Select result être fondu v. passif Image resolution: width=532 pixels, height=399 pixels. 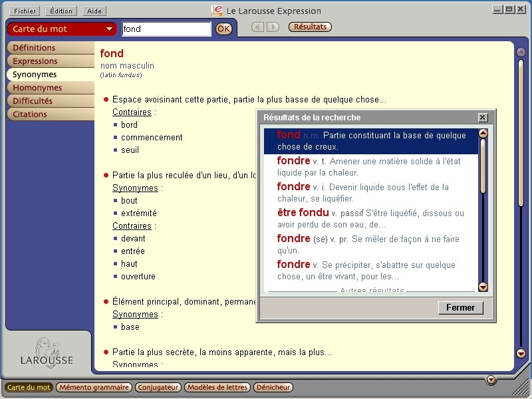[371, 218]
